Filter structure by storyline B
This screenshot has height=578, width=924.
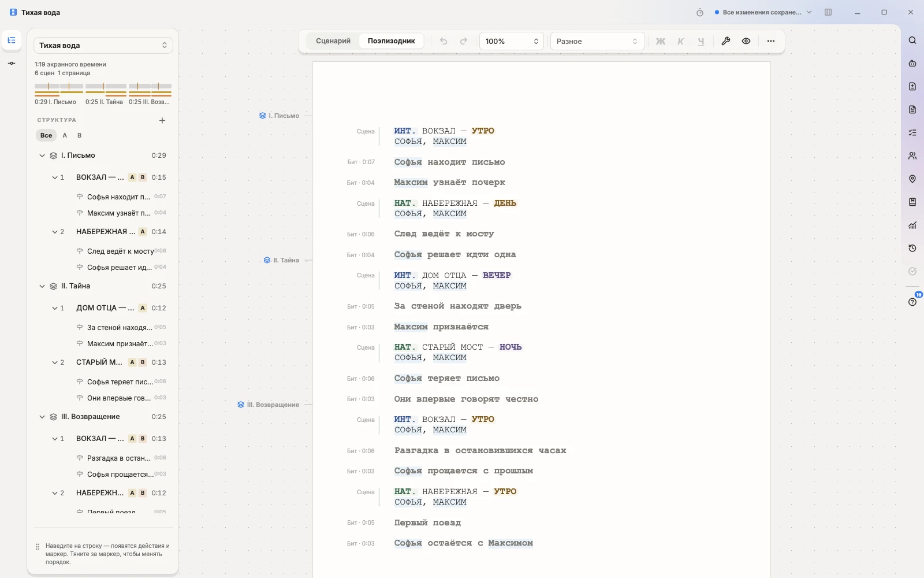(80, 135)
